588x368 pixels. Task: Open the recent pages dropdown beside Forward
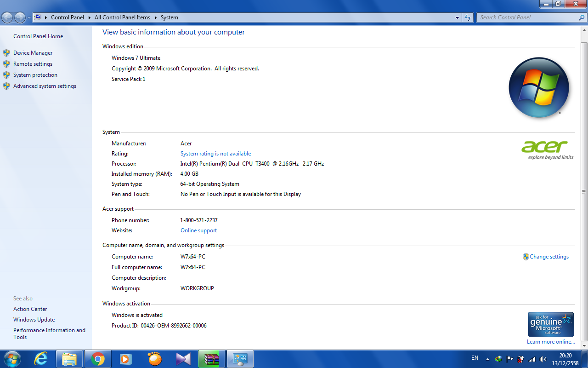pyautogui.click(x=29, y=17)
